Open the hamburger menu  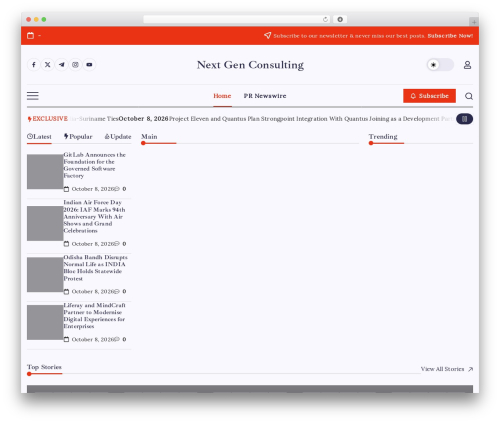(33, 96)
